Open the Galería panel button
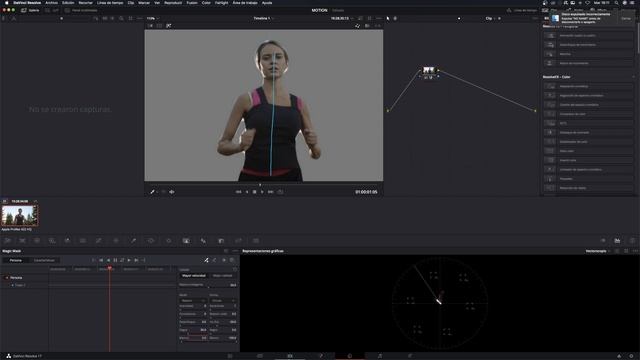640x360 pixels. (x=30, y=10)
